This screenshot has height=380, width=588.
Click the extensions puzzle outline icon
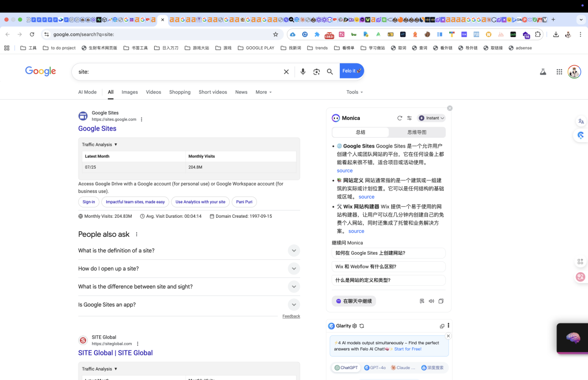(538, 34)
